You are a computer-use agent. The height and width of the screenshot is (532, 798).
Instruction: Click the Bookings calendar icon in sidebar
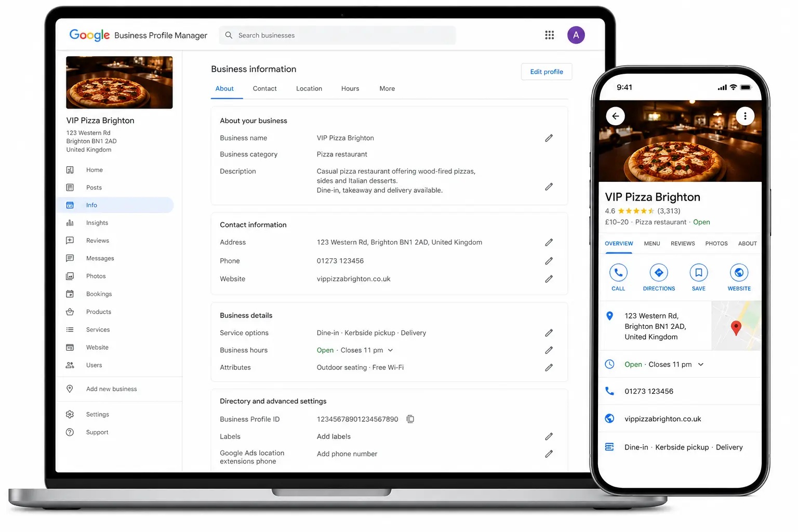coord(70,294)
